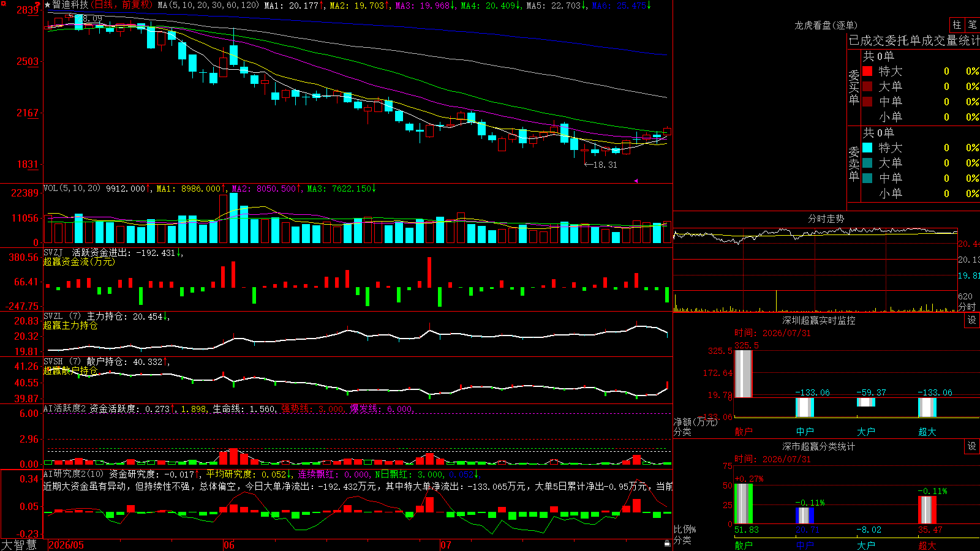Open 设 settings for 深市超赢分类统计
Viewport: 980px width, 551px height.
972,446
